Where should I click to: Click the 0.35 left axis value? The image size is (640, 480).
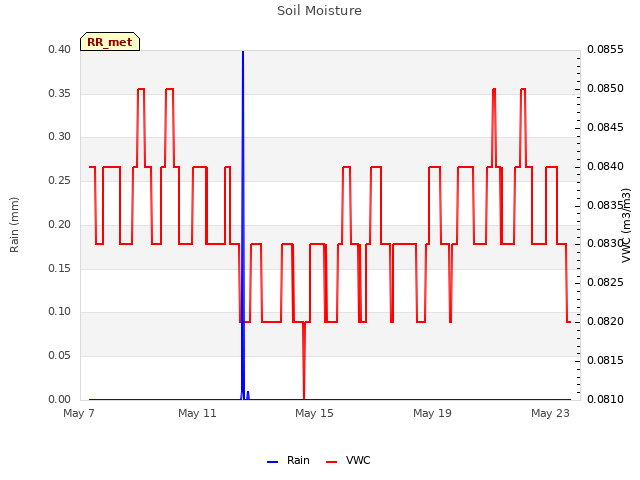[60, 93]
